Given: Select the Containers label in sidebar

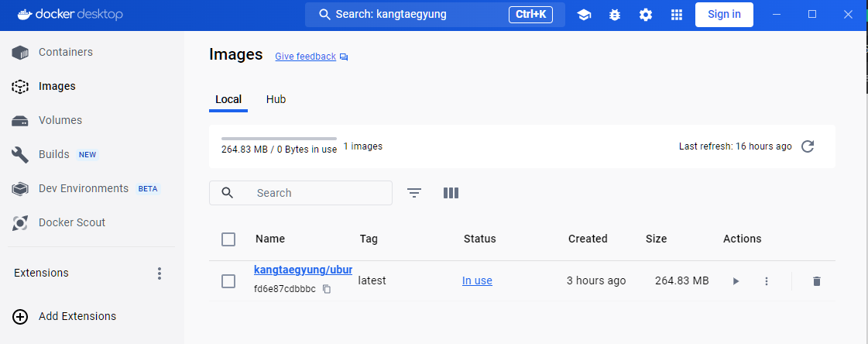Looking at the screenshot, I should pyautogui.click(x=66, y=52).
